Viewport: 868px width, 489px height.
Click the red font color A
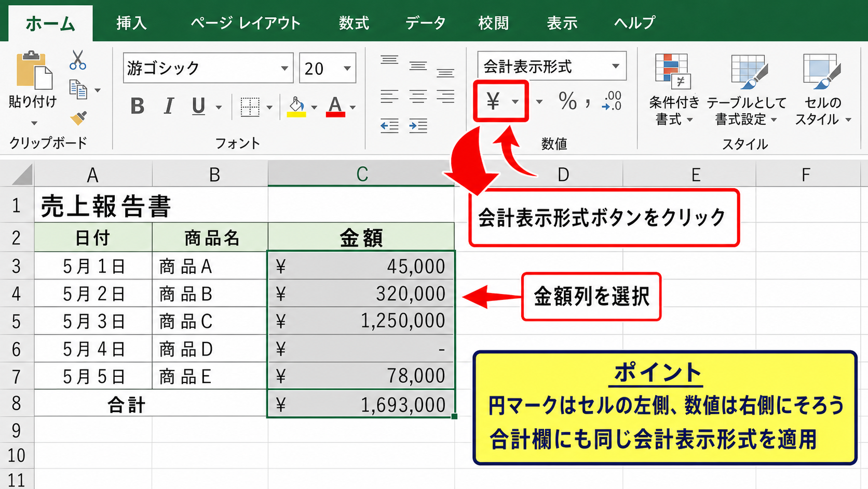pos(335,107)
